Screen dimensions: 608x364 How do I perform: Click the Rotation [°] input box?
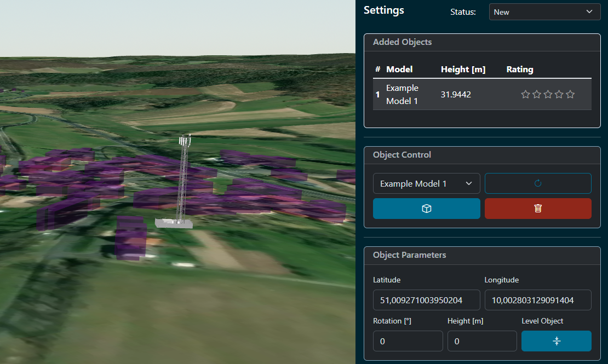tap(408, 341)
